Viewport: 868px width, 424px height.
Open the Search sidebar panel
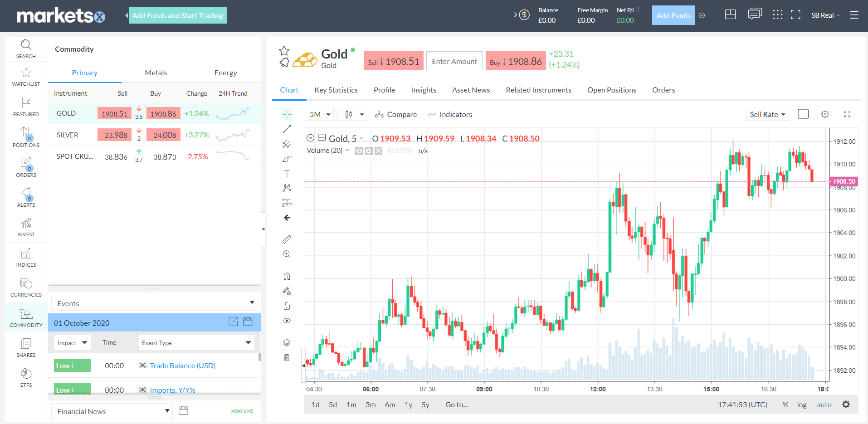point(26,49)
